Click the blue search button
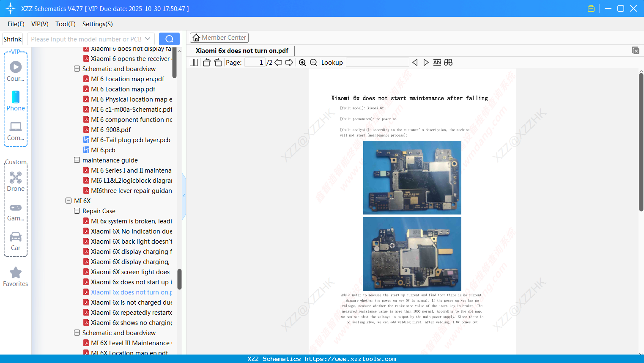 pyautogui.click(x=169, y=39)
